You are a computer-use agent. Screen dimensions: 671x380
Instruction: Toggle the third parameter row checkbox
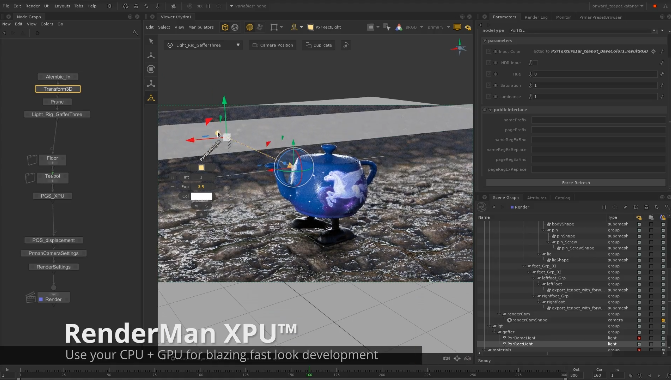tap(488, 74)
